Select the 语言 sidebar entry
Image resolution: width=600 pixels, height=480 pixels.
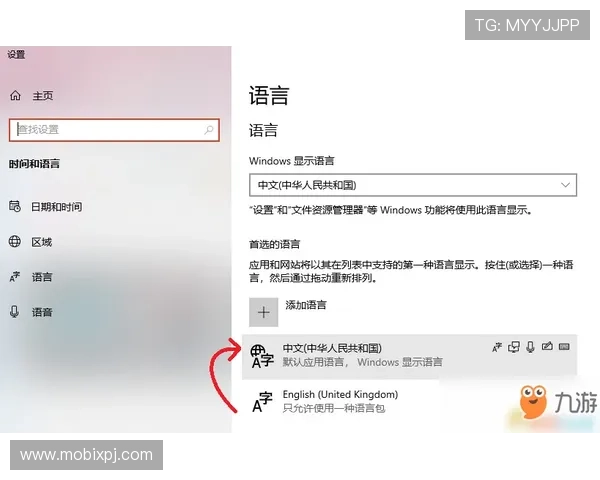42,277
